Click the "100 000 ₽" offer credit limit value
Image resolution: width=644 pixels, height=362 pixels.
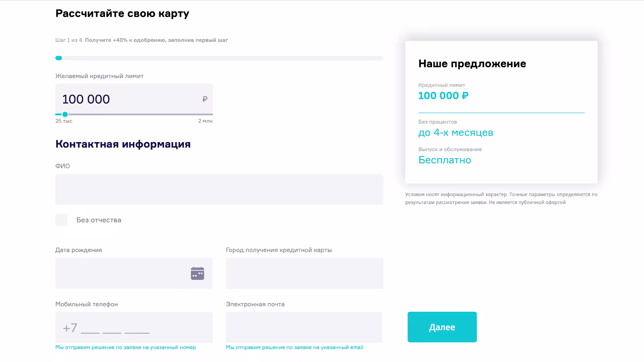443,96
